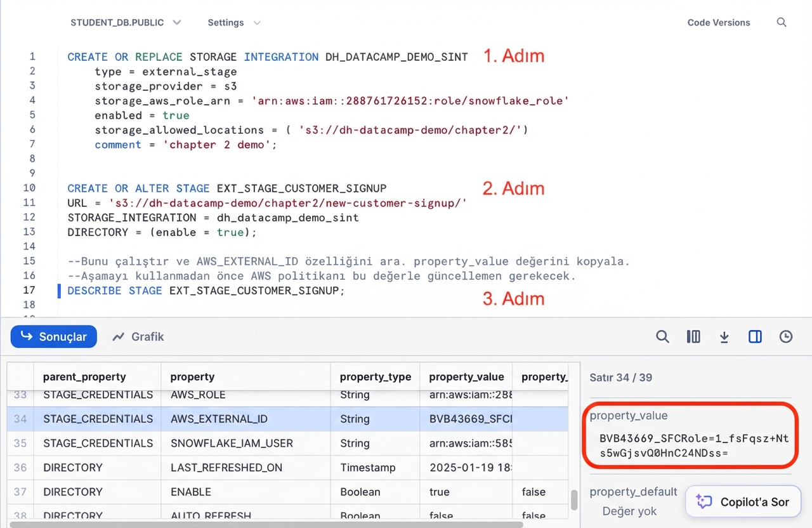Click the Grafik chart icon

tap(138, 337)
